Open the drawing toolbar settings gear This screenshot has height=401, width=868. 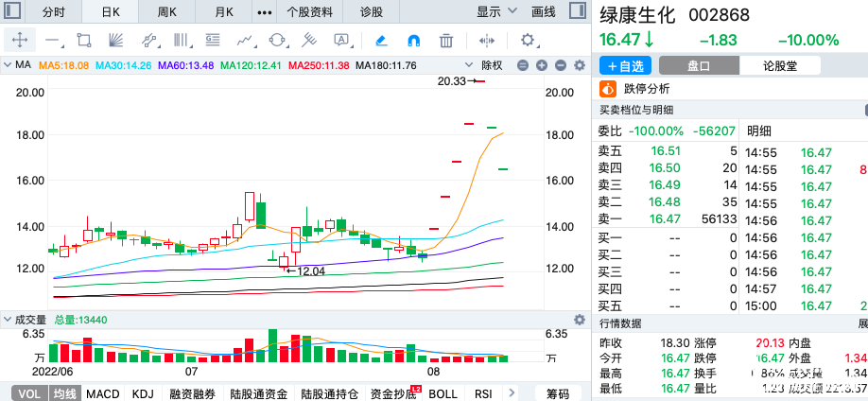[x=528, y=41]
